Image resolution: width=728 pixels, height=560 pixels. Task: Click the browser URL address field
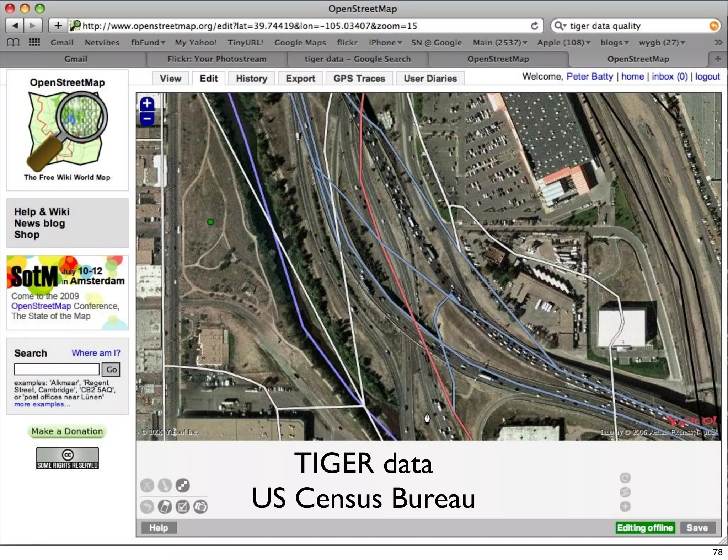299,26
